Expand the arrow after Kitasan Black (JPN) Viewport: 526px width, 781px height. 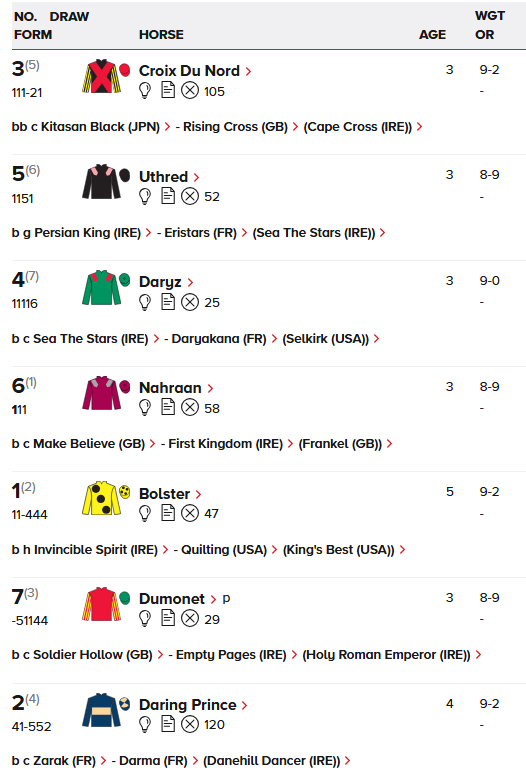click(167, 127)
